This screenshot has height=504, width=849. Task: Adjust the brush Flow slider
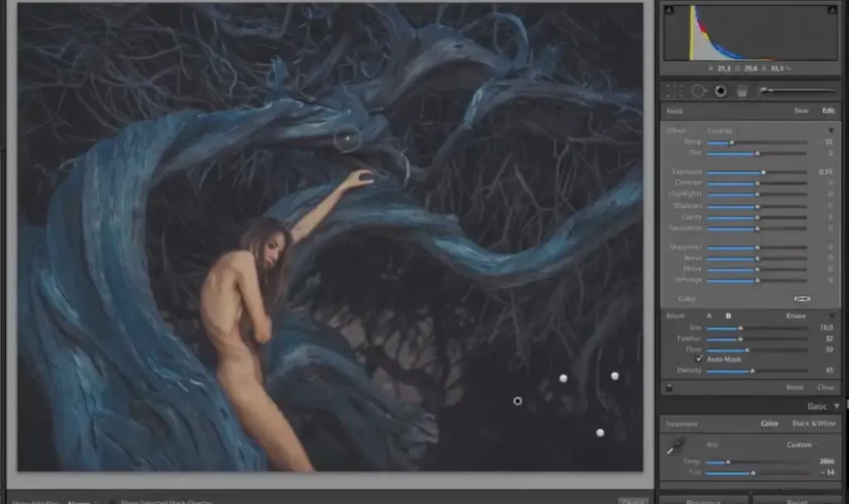757,350
